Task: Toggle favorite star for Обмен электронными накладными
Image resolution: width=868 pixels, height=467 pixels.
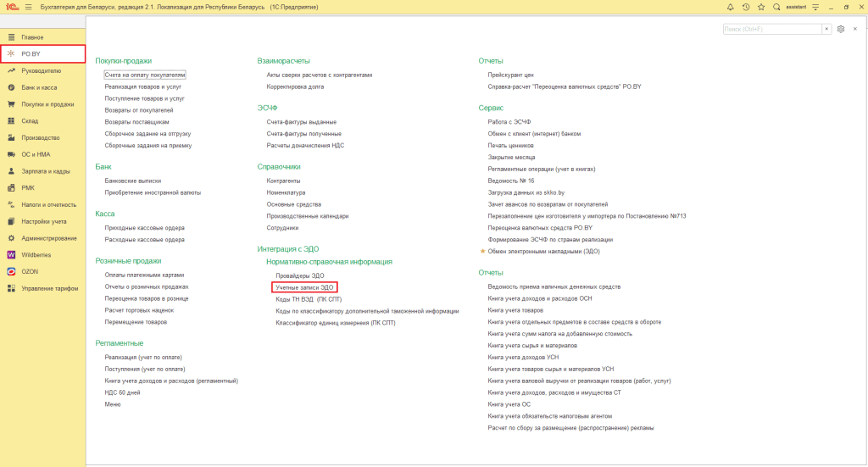Action: coord(483,252)
